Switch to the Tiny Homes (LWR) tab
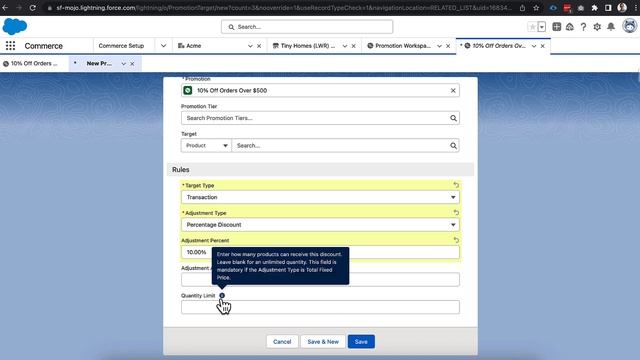The height and width of the screenshot is (360, 640). click(x=304, y=46)
